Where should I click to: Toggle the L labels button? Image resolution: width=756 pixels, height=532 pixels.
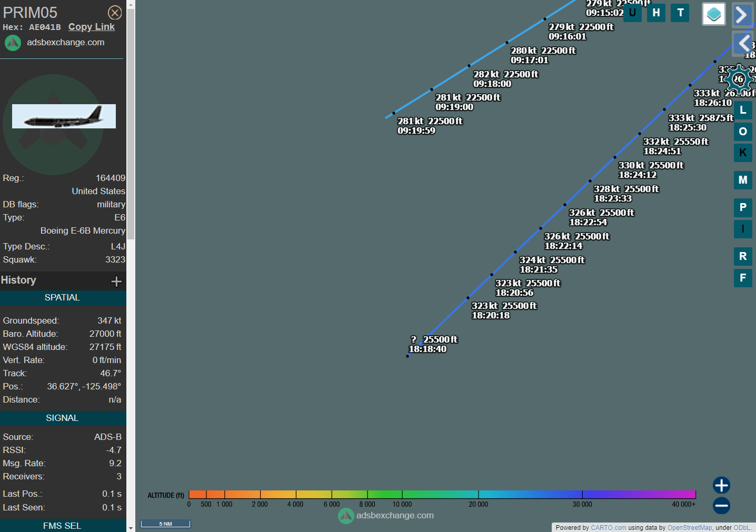pyautogui.click(x=743, y=110)
